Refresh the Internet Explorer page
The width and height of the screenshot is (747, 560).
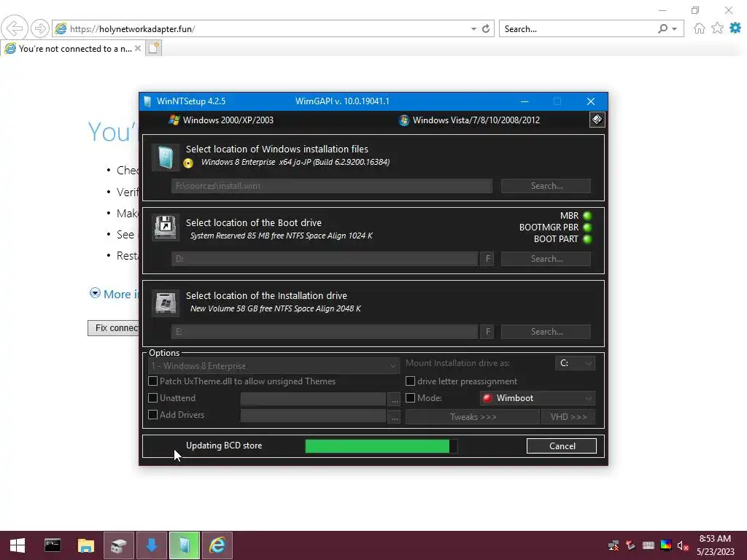point(485,28)
